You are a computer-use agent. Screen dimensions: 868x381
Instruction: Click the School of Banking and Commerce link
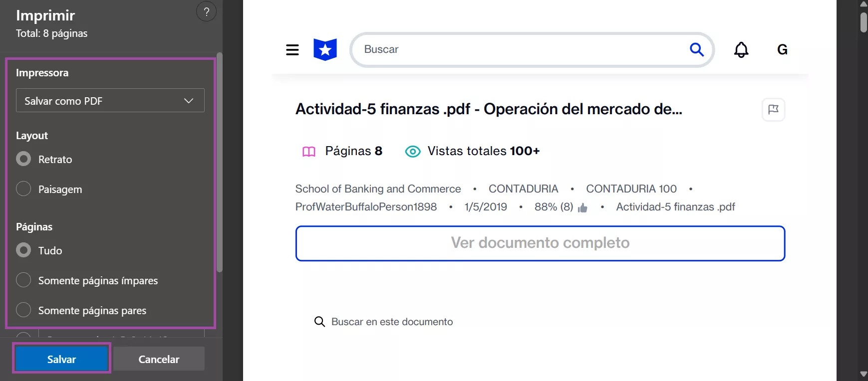[378, 189]
